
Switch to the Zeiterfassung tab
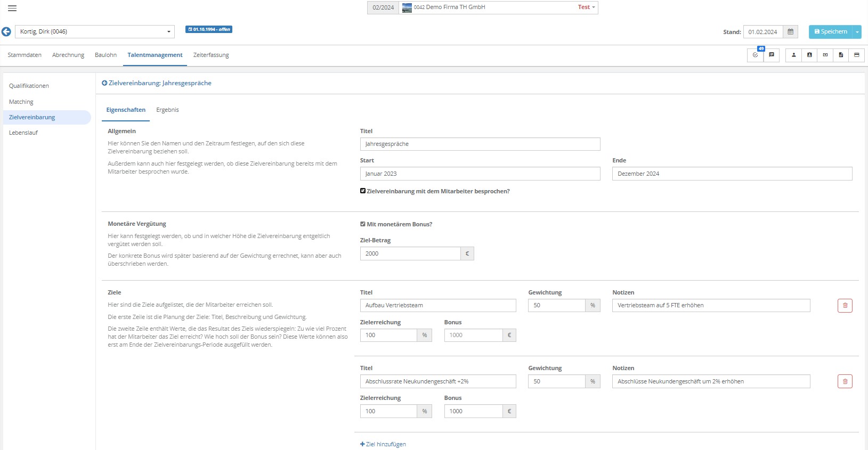click(211, 55)
